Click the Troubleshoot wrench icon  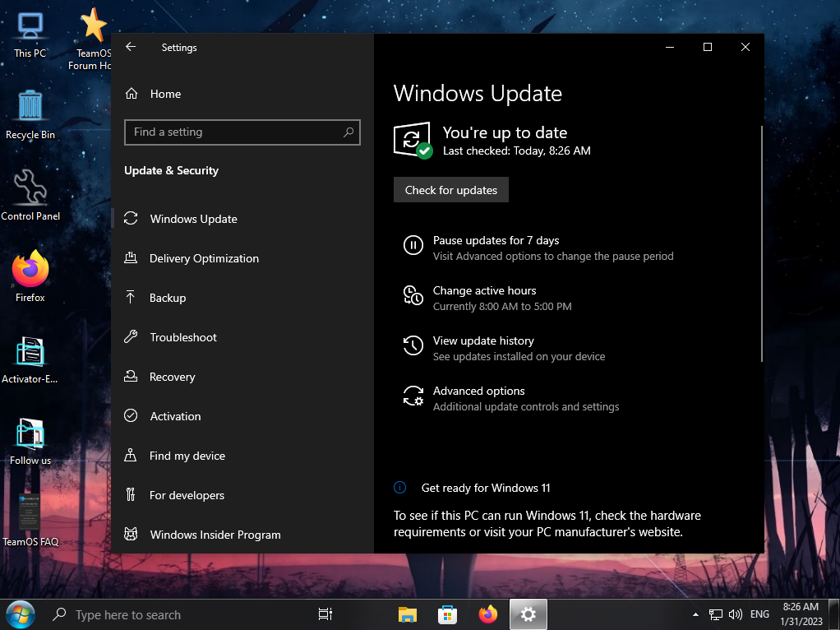(x=131, y=336)
